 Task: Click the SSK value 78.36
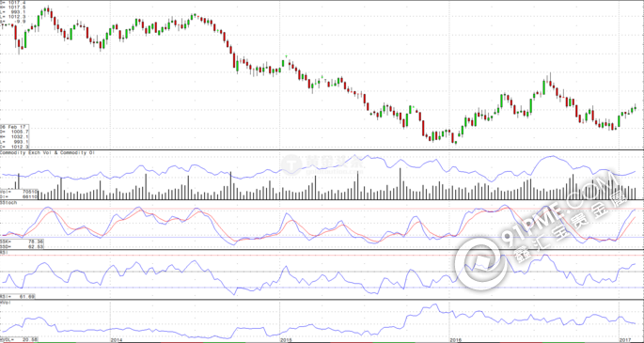(36, 242)
